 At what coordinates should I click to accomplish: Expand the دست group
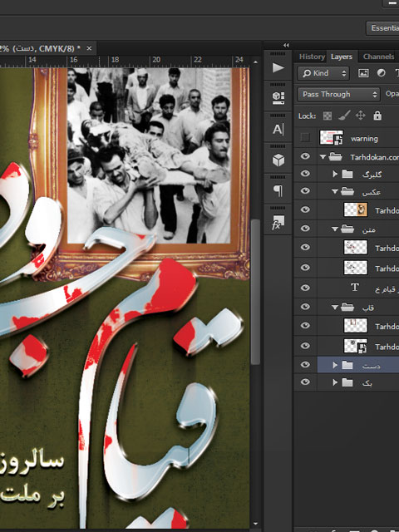click(x=335, y=365)
